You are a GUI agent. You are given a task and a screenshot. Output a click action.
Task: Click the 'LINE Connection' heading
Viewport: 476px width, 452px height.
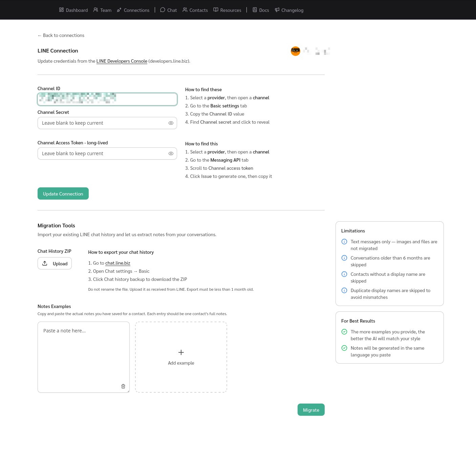[x=58, y=51]
